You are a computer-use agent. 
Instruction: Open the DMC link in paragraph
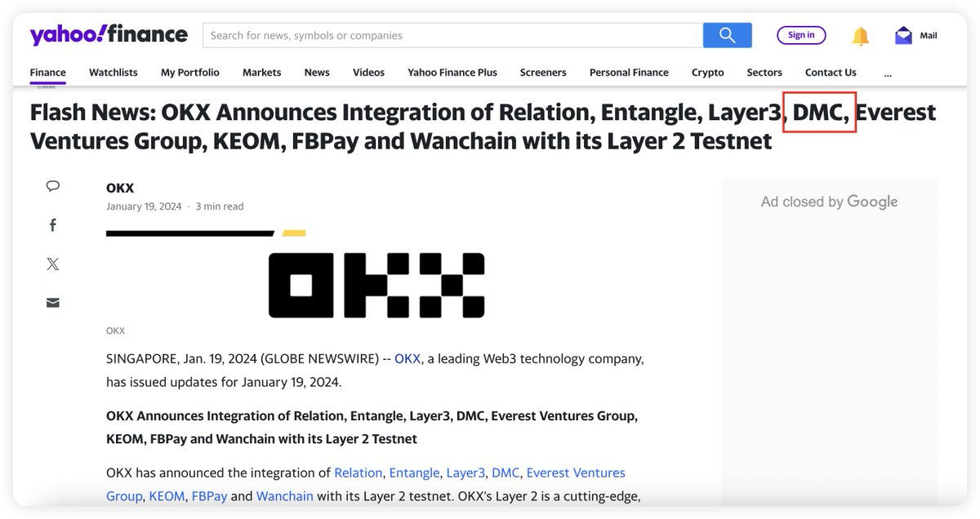(506, 472)
